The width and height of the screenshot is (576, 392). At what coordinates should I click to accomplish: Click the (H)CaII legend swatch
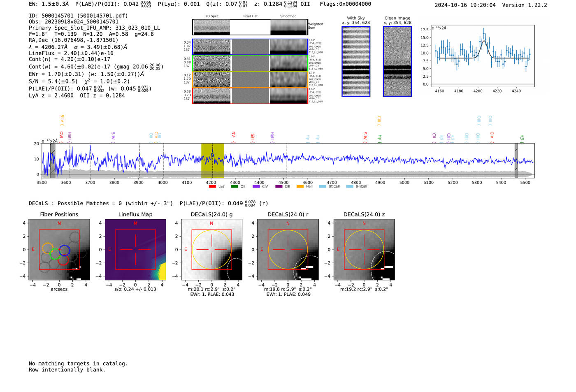pos(350,187)
